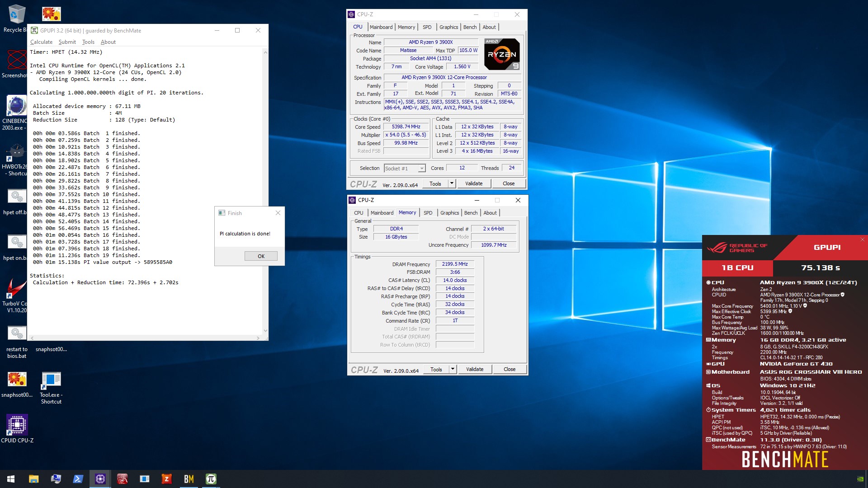Open Mainboard tab in bottom CPU-Z window
This screenshot has width=868, height=488.
click(382, 213)
